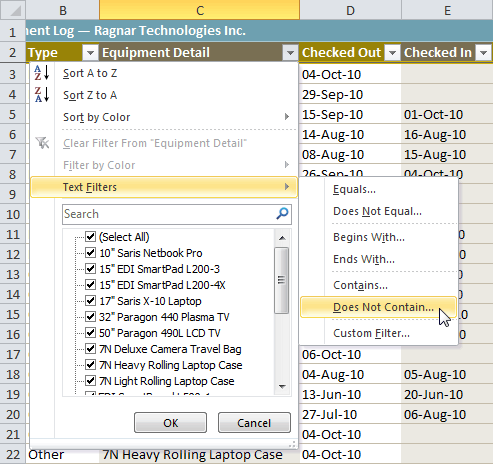This screenshot has width=493, height=464.
Task: Click cell 7N Heavy Rolling Laptop Case in row 22
Action: [x=199, y=455]
